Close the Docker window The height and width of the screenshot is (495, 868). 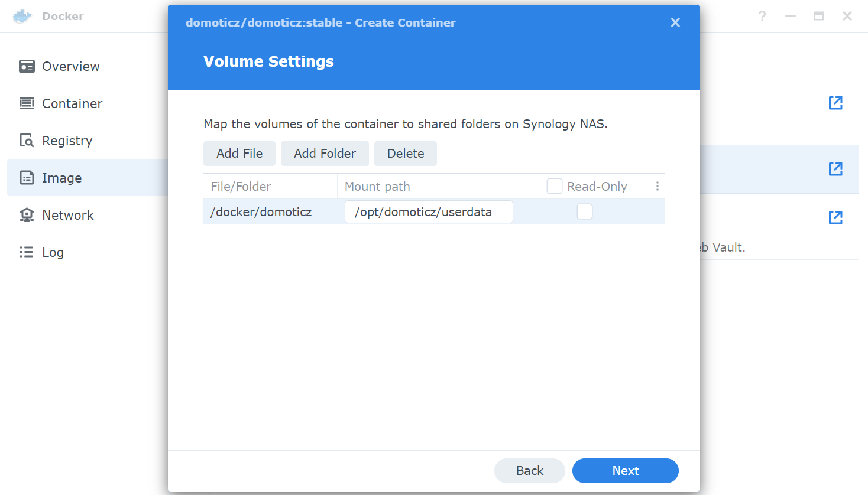tap(847, 16)
